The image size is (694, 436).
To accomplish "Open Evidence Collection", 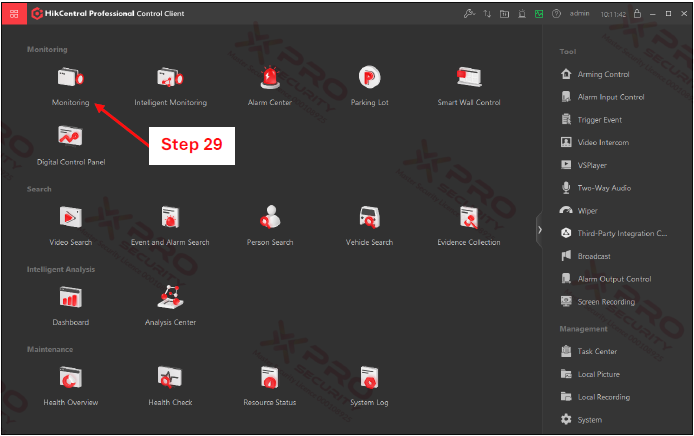I will tap(469, 226).
